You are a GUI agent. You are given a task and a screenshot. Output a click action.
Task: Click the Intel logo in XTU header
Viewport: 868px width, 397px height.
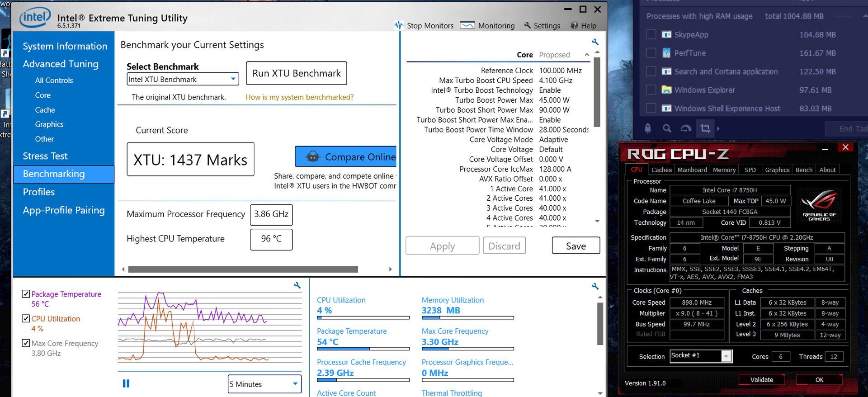coord(35,18)
